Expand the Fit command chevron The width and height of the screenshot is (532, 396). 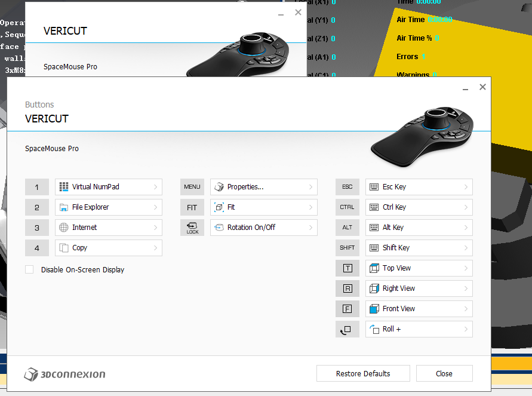(310, 207)
